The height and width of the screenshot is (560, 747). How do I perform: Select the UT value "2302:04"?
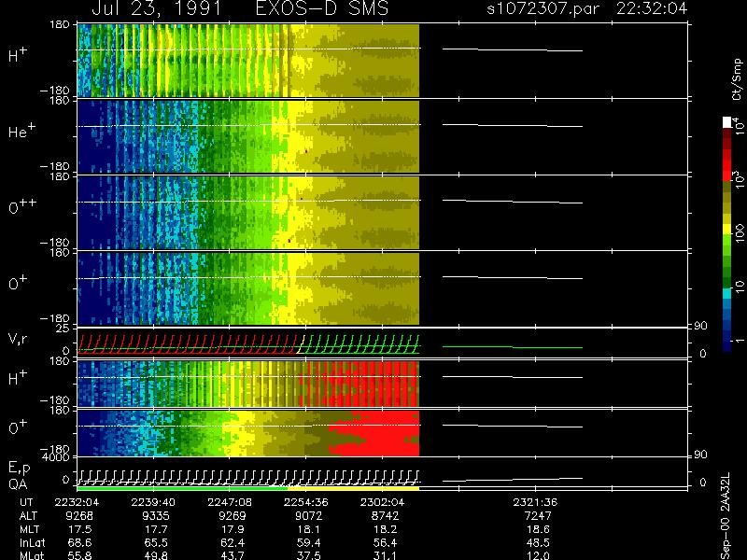[382, 502]
